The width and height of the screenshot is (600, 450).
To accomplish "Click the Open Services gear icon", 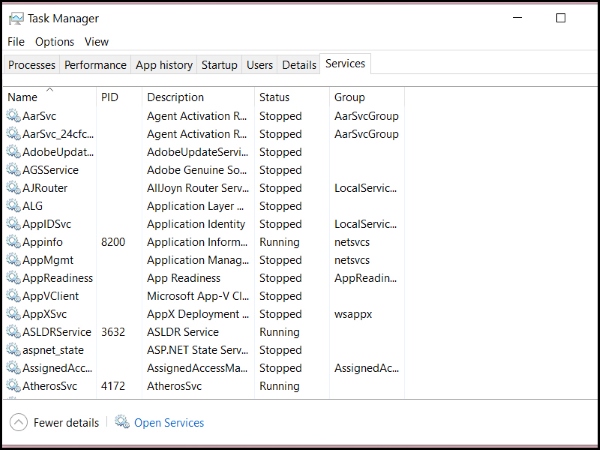I will [x=122, y=423].
